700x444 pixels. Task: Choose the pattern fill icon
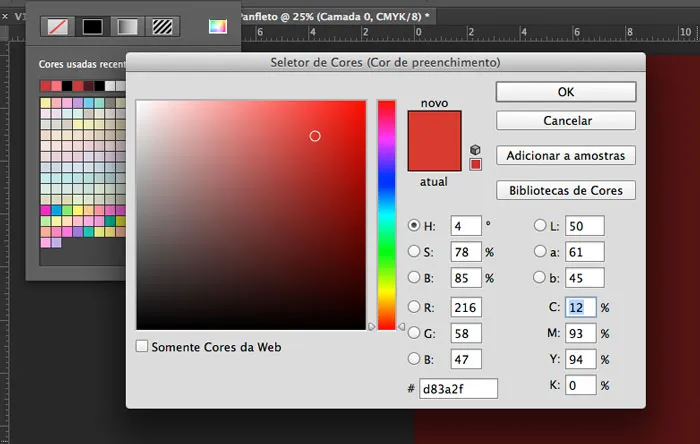162,27
